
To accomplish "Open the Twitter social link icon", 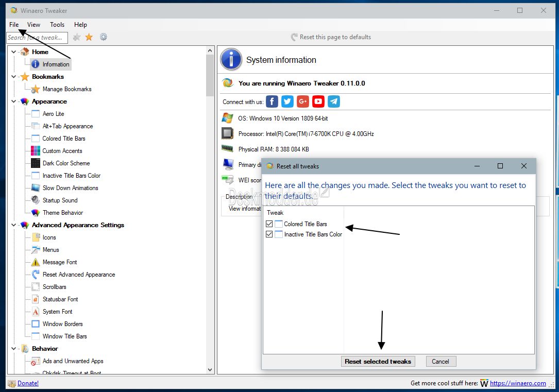I will pos(287,101).
